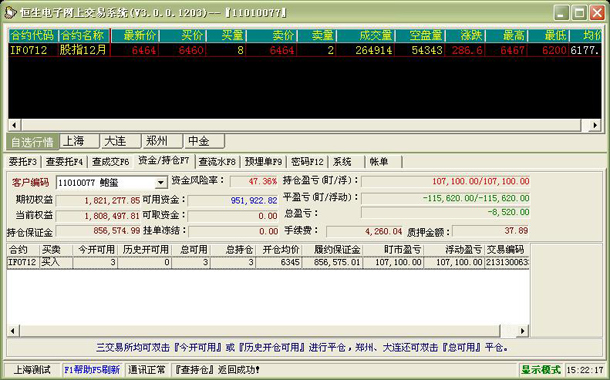Image resolution: width=610 pixels, height=380 pixels.
Task: Open the 查委托F4 tab
Action: point(64,161)
